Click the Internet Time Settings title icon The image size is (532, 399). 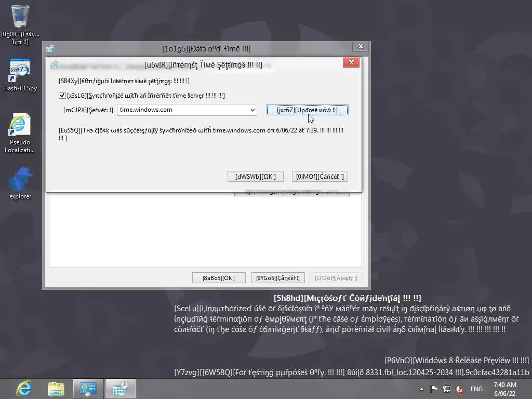[54, 64]
